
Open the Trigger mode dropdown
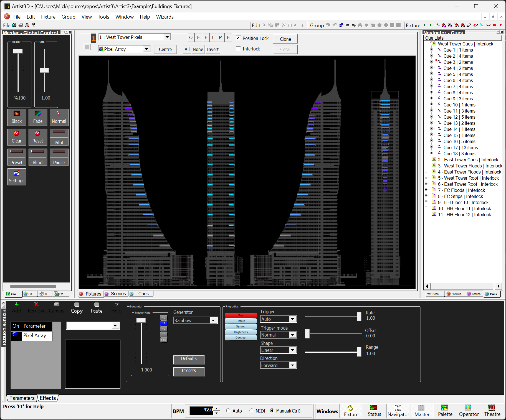[292, 335]
